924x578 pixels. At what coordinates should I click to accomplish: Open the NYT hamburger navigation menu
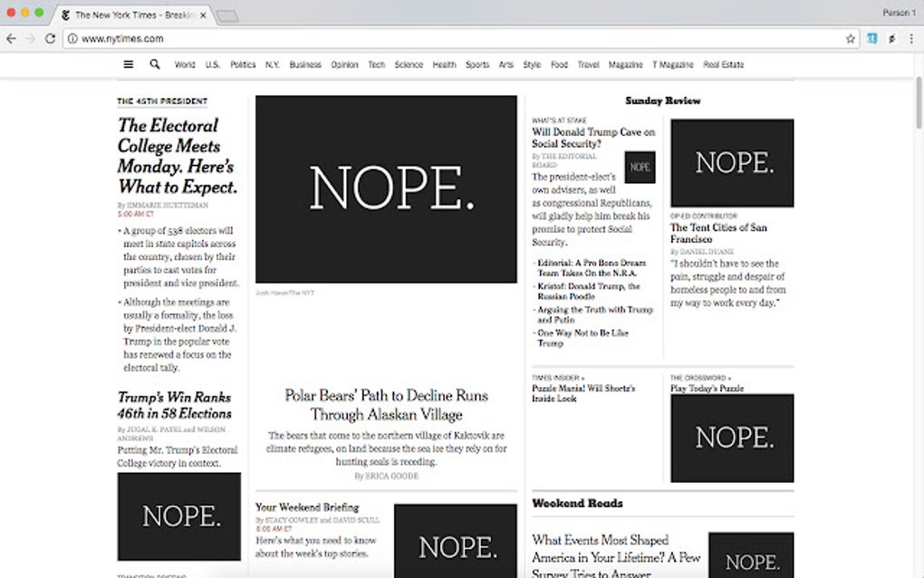(x=127, y=64)
